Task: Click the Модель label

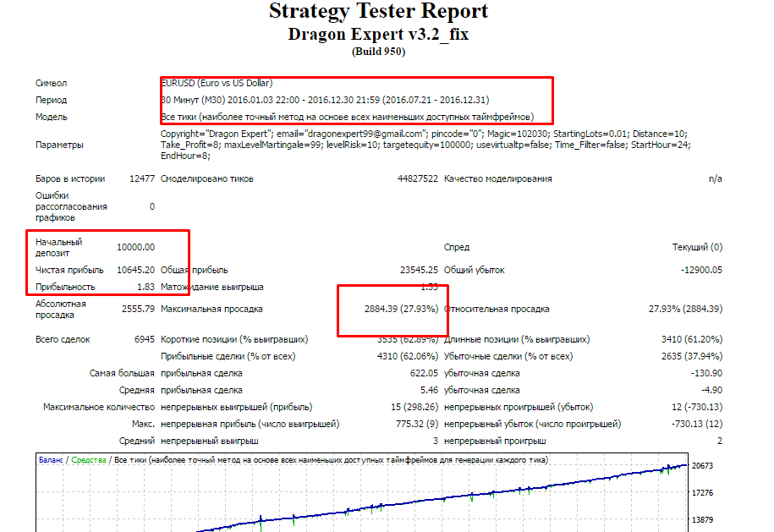Action: (52, 117)
